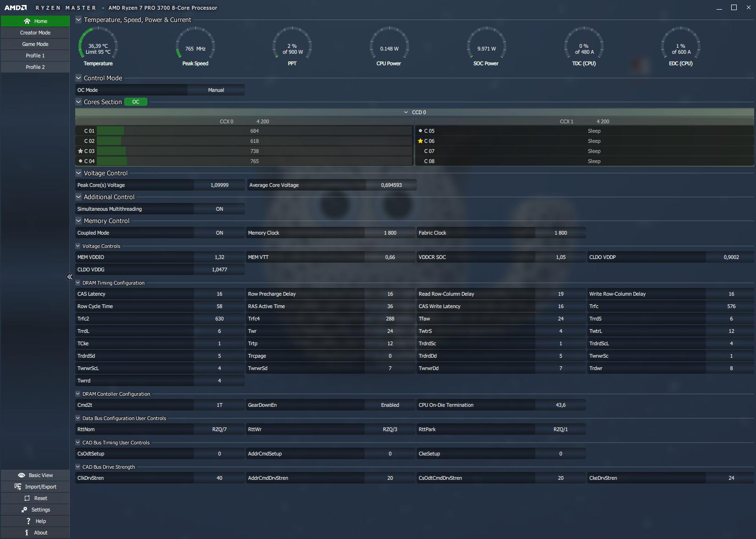This screenshot has height=539, width=756.
Task: Click the ClkDrvStren value 40
Action: 219,478
